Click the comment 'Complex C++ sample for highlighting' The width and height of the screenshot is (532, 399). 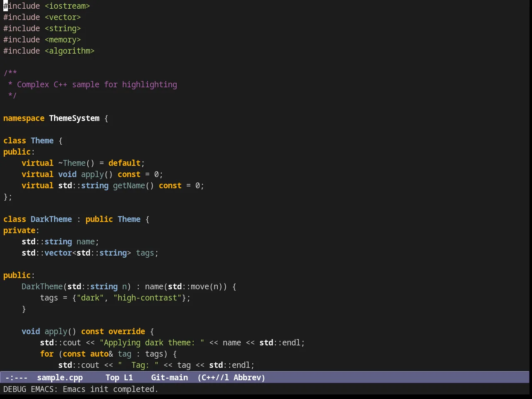point(97,84)
